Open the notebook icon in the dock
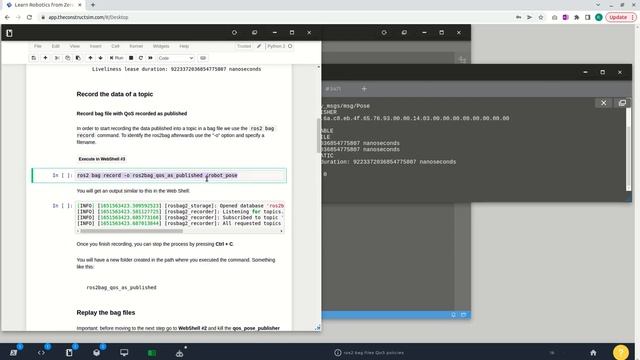 [x=69, y=353]
